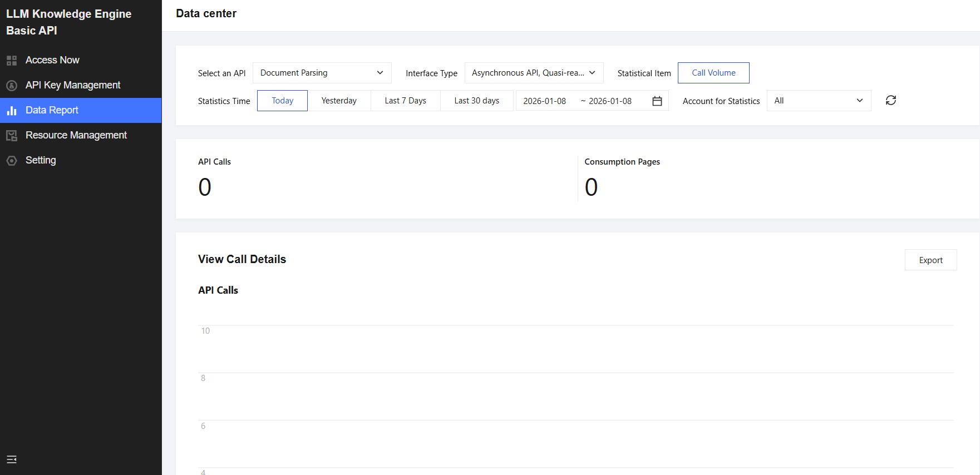This screenshot has height=475, width=980.
Task: Open Account for Statistics dropdown
Action: point(818,101)
